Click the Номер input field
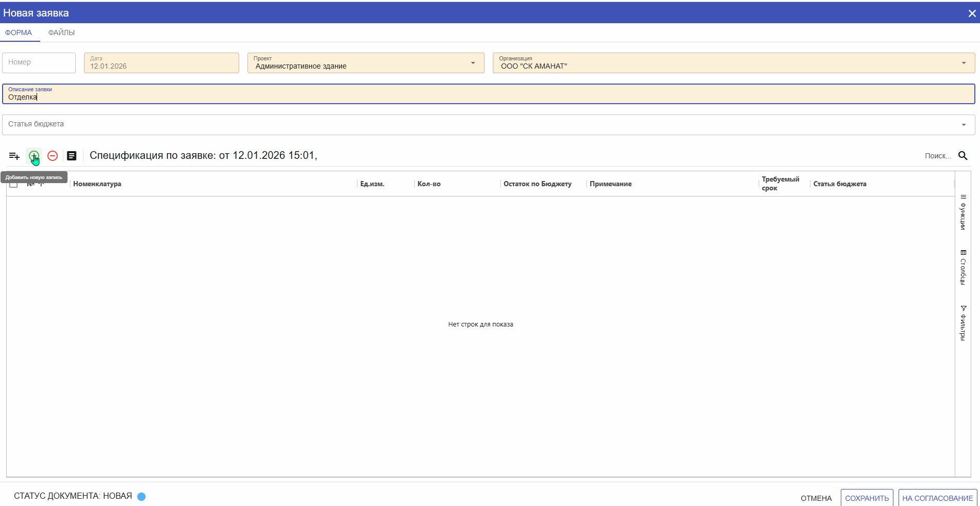This screenshot has width=980, height=506. [39, 63]
